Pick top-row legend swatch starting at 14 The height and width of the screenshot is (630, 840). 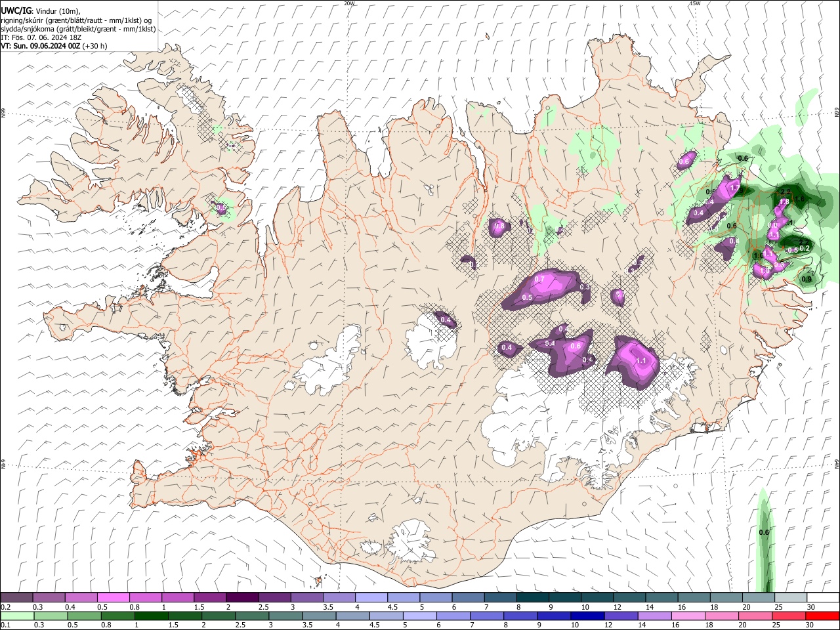[x=661, y=598]
